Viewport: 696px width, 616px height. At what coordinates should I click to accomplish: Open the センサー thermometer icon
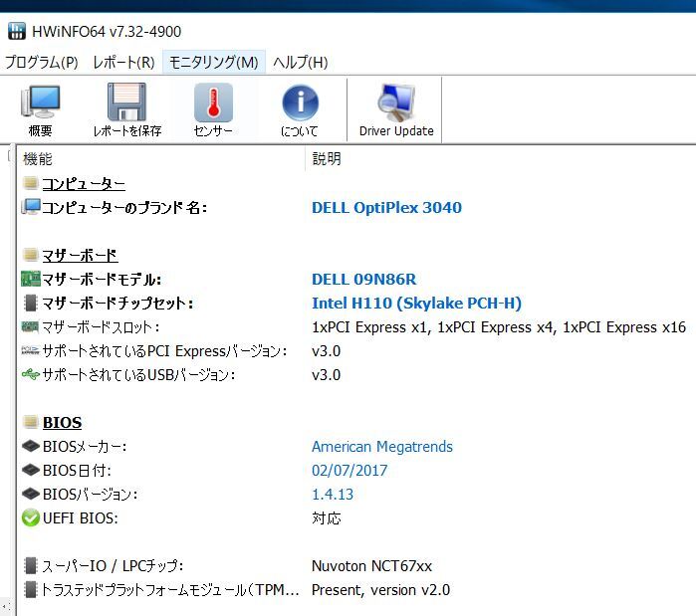coord(213,103)
